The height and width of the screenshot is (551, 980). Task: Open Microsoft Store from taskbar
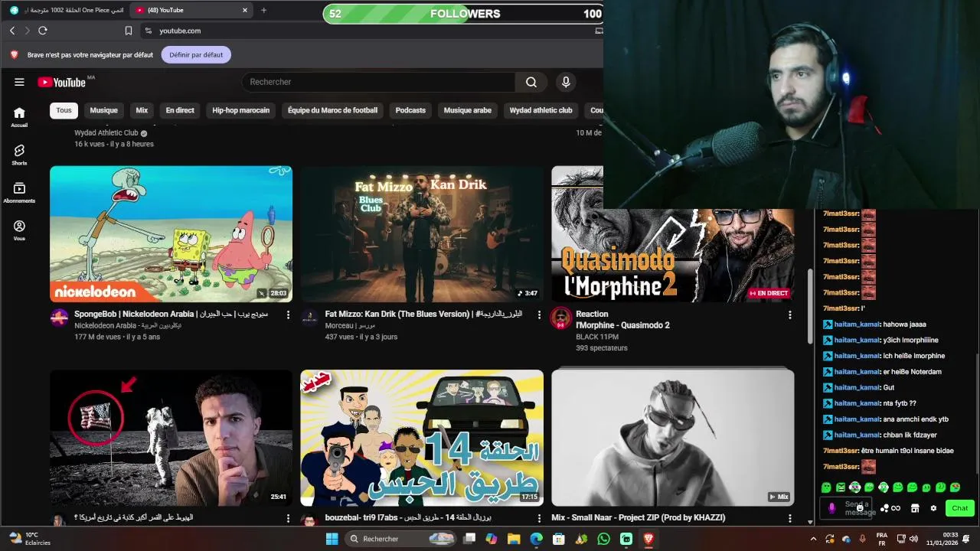pyautogui.click(x=559, y=539)
